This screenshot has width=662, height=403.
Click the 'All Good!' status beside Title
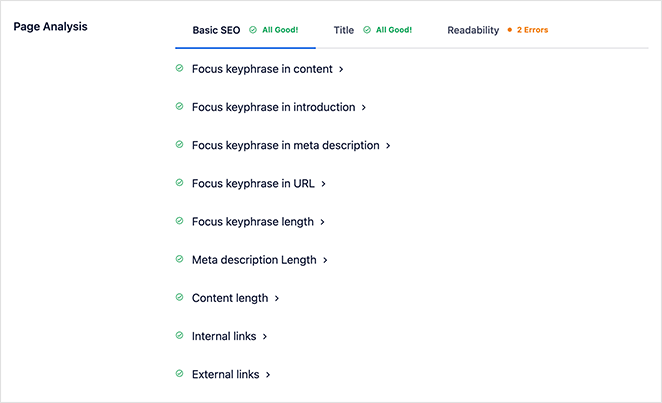click(394, 30)
